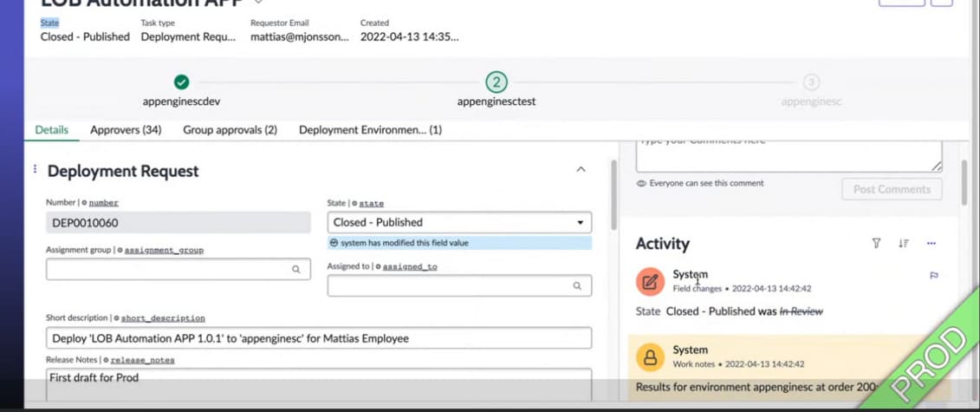
Task: Open the Deployment Request section drag handle menu
Action: 35,169
